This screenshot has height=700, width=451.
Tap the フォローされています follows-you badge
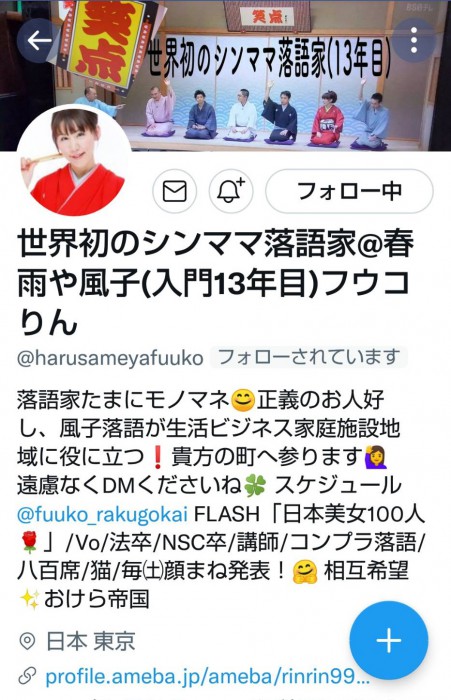tap(309, 357)
